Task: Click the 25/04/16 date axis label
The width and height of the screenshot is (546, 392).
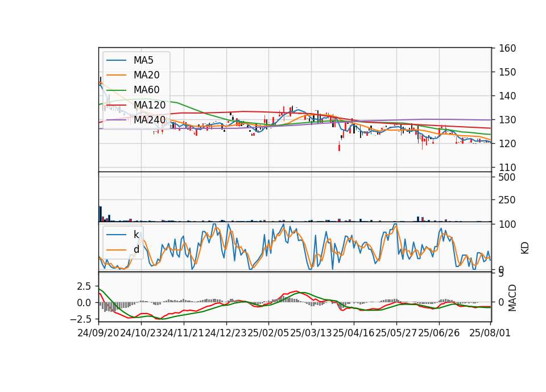Action: [x=353, y=333]
